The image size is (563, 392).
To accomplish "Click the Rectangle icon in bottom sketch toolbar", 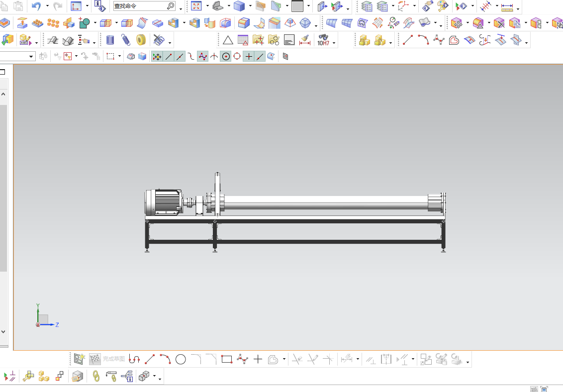I will (x=227, y=359).
